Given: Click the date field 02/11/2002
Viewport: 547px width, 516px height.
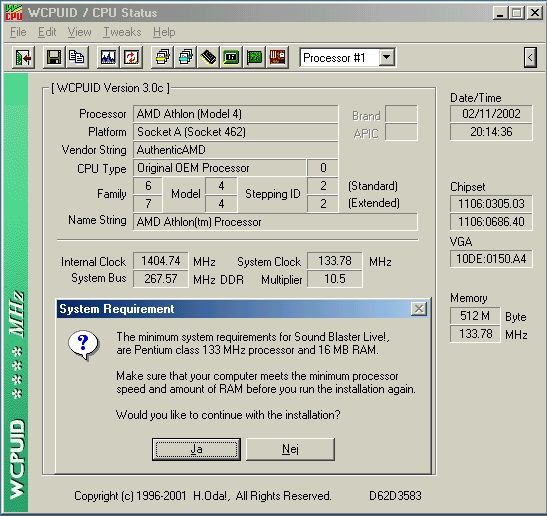Looking at the screenshot, I should 491,114.
